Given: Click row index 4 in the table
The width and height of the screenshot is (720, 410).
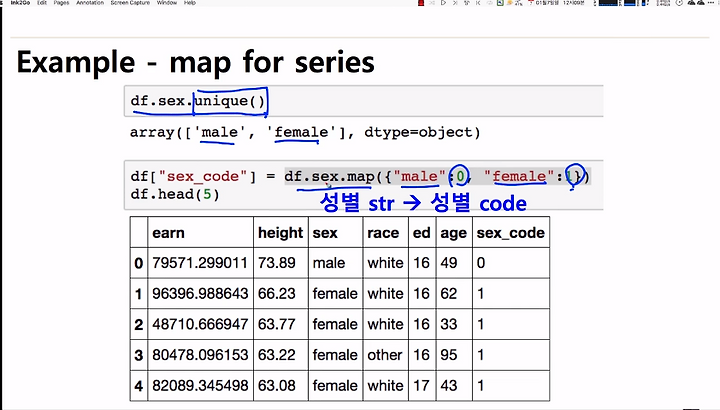Looking at the screenshot, I should [139, 386].
